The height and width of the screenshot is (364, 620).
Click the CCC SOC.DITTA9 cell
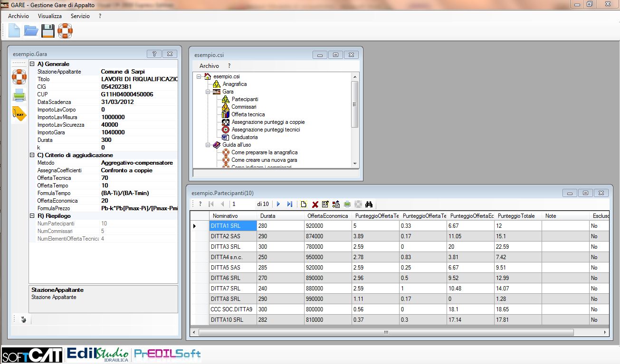pos(233,309)
